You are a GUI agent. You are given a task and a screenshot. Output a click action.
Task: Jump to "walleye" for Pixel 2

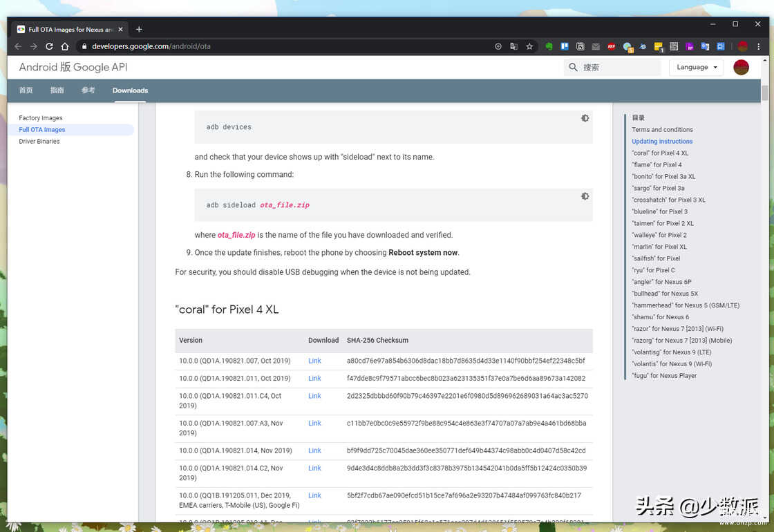659,236
